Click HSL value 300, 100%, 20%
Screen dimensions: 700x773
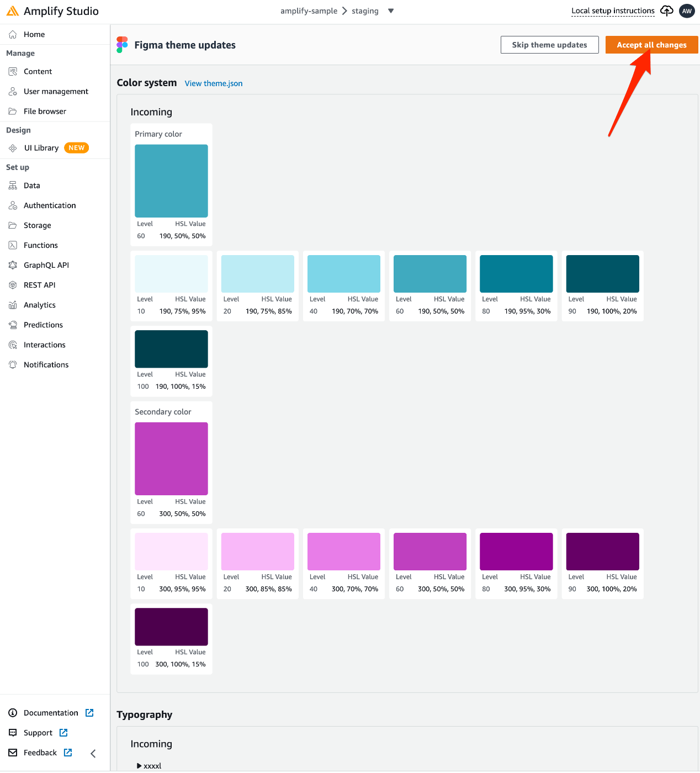(x=612, y=589)
